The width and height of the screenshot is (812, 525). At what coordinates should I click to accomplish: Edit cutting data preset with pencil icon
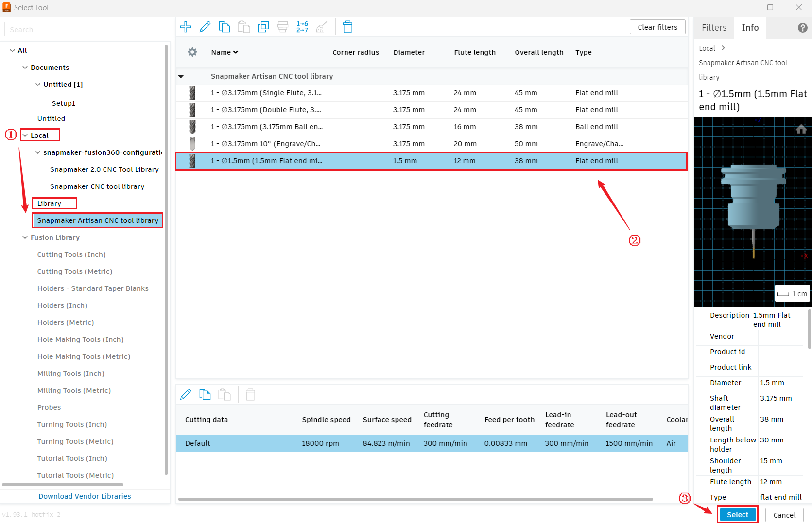pos(186,394)
